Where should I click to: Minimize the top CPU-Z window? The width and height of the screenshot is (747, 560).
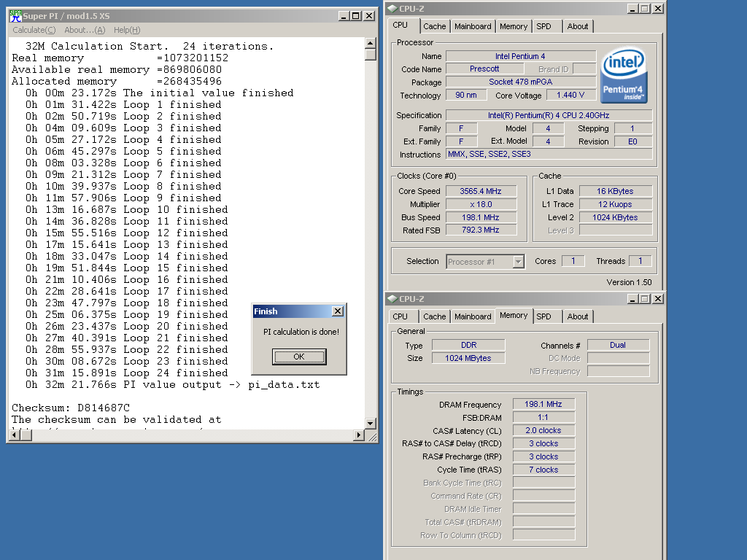tap(632, 8)
